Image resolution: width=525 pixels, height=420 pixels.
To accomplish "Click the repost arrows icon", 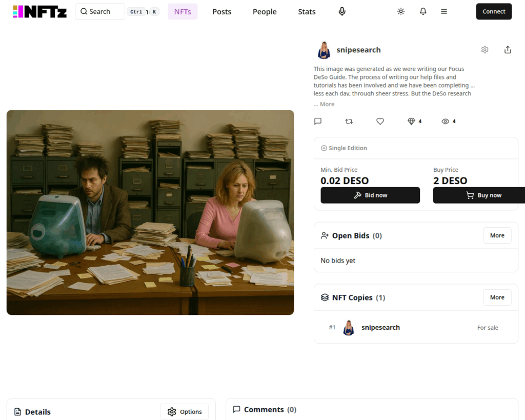I will tap(349, 122).
